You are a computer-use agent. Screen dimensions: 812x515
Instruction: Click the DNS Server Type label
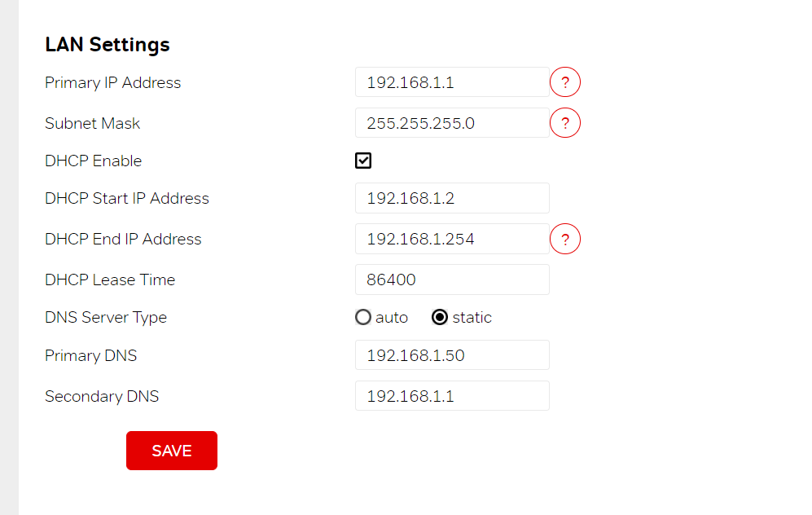pos(106,317)
